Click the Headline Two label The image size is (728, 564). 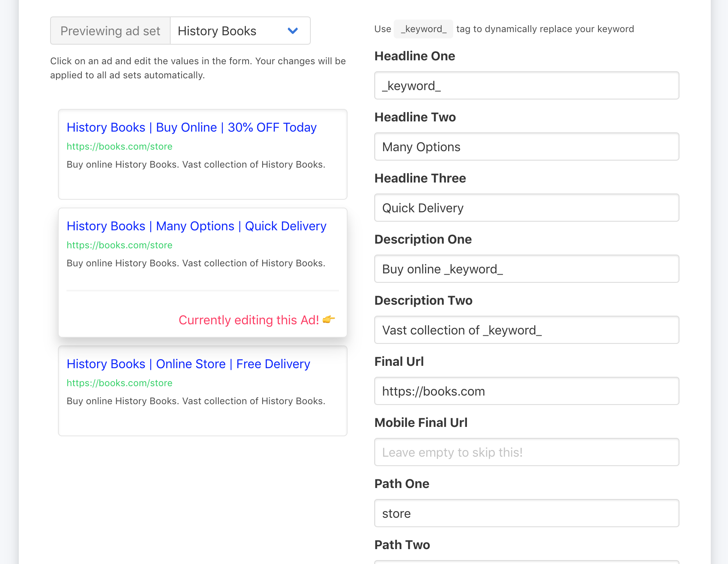(x=415, y=117)
